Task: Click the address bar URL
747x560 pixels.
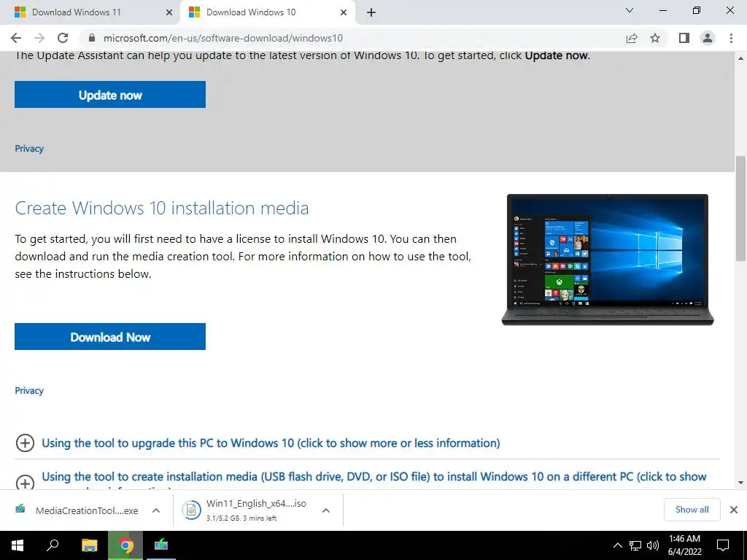Action: click(223, 38)
